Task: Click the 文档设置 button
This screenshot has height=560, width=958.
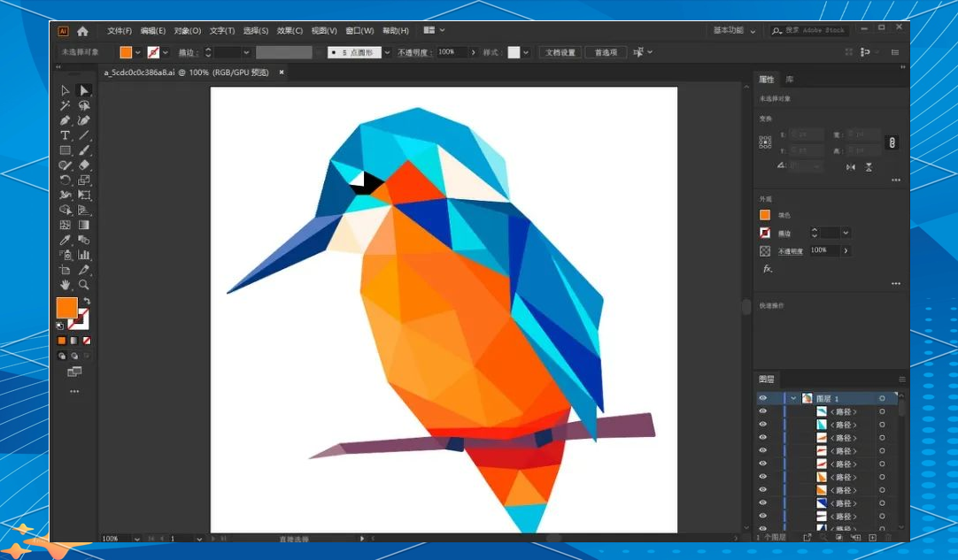Action: [x=560, y=51]
